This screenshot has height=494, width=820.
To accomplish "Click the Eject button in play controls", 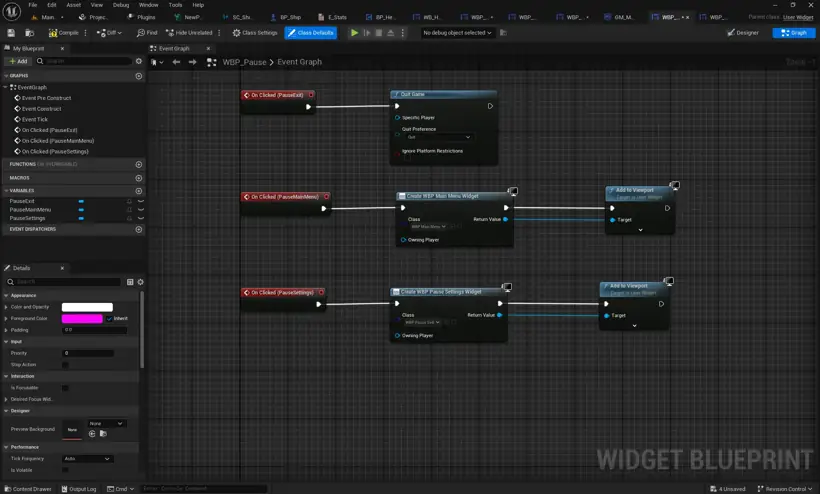I will click(x=390, y=33).
